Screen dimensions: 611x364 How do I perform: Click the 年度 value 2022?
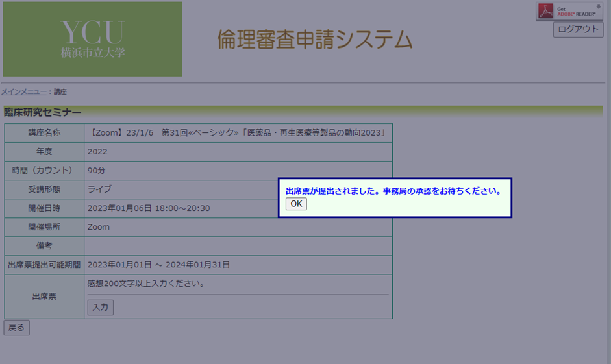[x=97, y=152]
